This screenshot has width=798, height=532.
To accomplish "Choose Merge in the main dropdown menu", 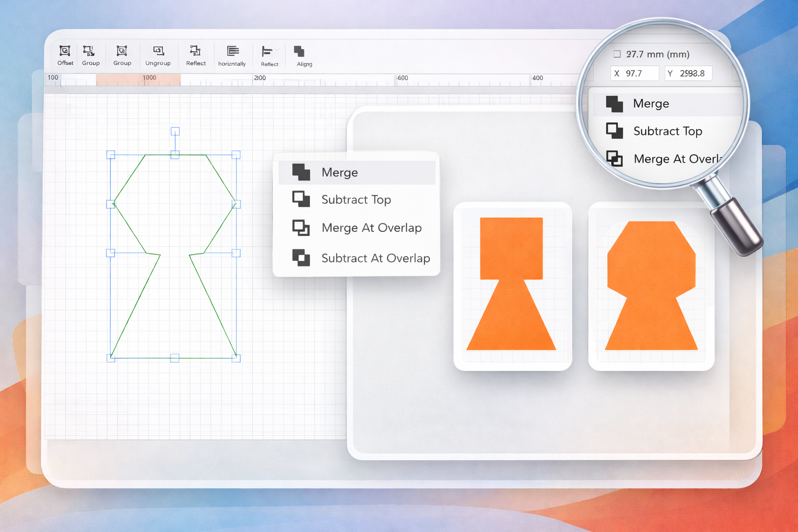I will pos(339,172).
